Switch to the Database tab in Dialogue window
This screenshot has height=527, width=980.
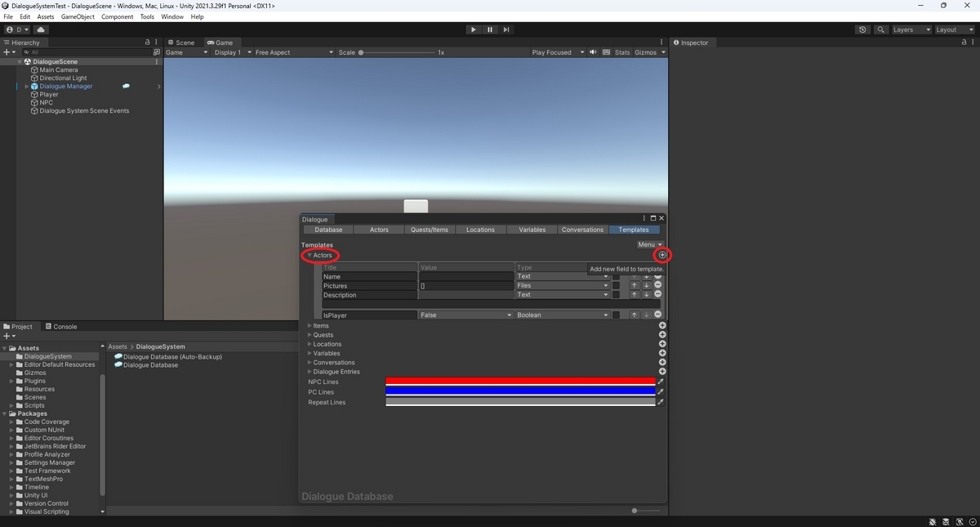(328, 230)
